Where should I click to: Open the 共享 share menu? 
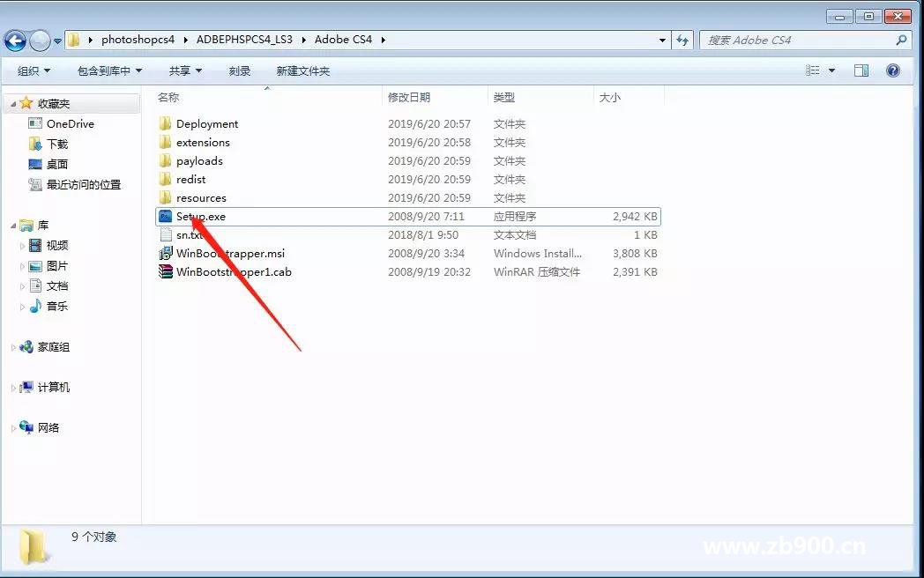click(185, 70)
